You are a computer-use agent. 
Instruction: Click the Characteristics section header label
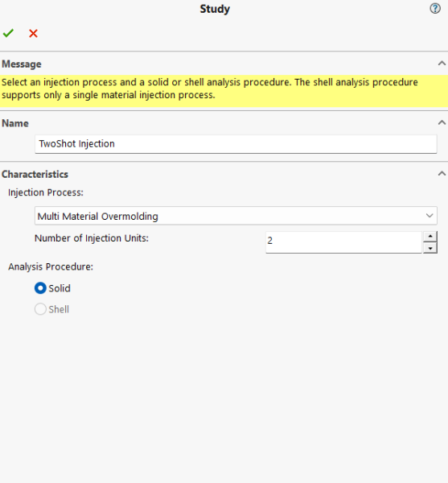(35, 174)
